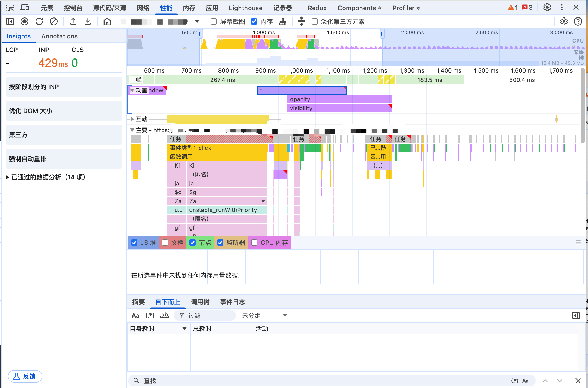This screenshot has width=588, height=388.
Task: Switch to the Lighthouse tab
Action: (245, 8)
